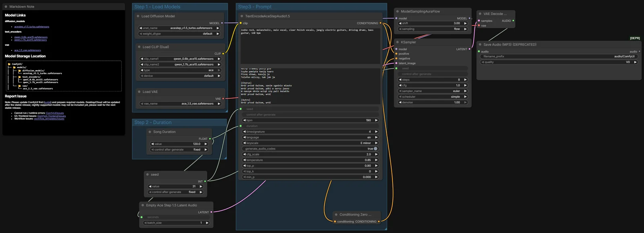
Task: Open the vae_name selector
Action: (180, 104)
